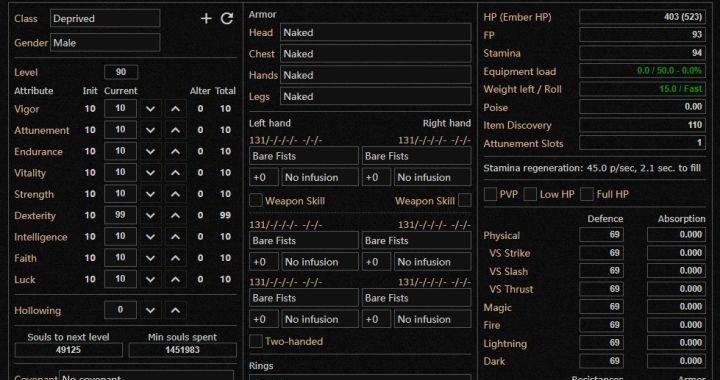Click the plus icon to add build
Screen dimensions: 720x380
(206, 19)
